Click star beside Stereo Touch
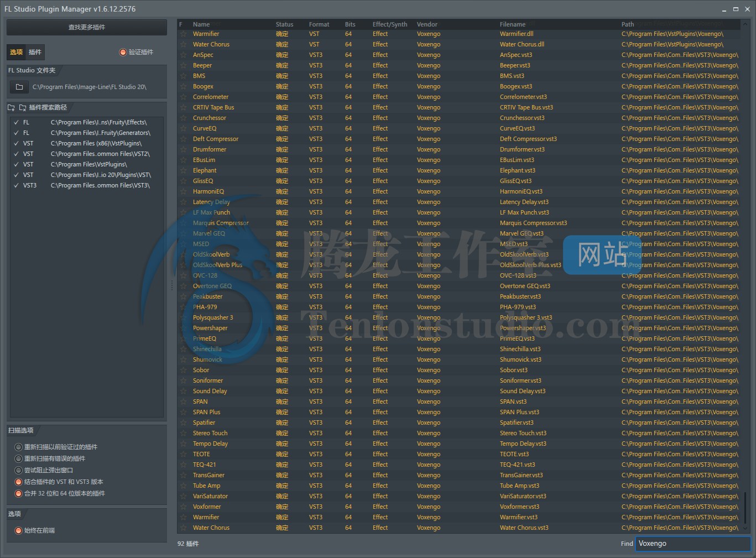The width and height of the screenshot is (756, 558). point(183,433)
